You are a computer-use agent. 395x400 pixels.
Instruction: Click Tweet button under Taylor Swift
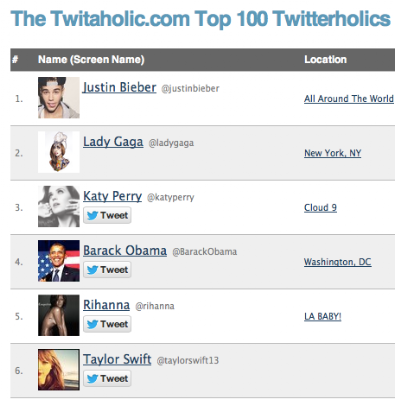click(107, 378)
